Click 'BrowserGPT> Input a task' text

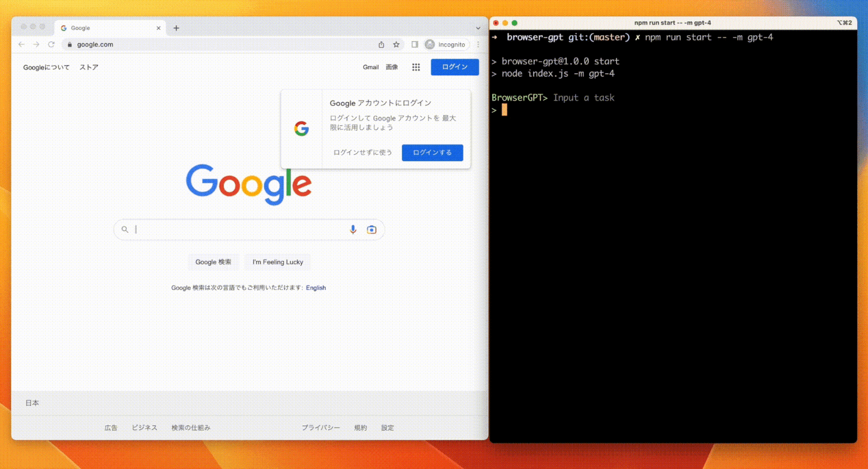[553, 98]
